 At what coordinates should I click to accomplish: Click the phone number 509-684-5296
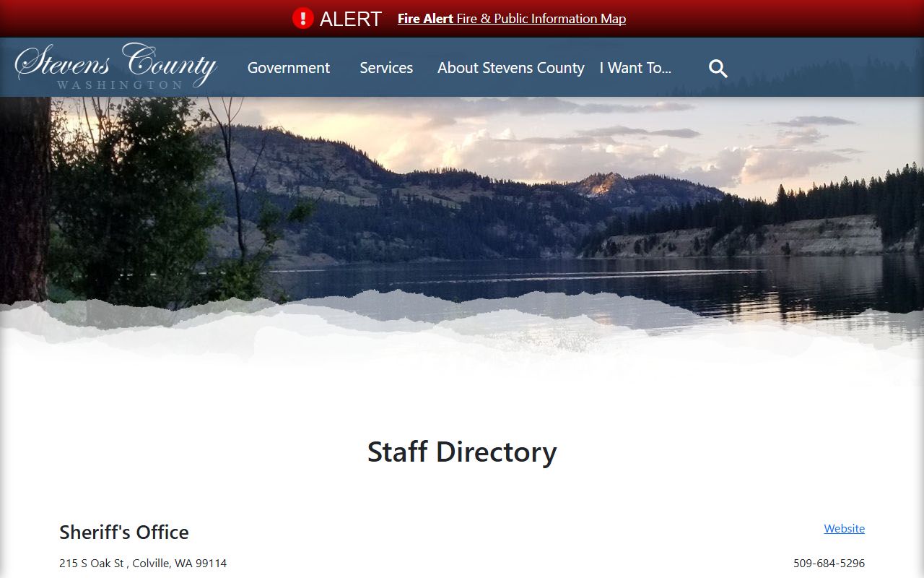pos(829,563)
